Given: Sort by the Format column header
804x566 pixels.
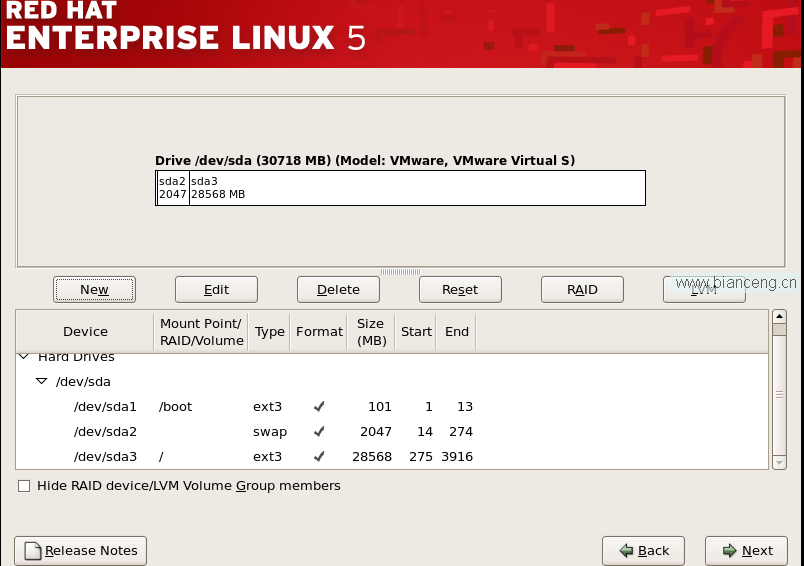Looking at the screenshot, I should click(319, 332).
